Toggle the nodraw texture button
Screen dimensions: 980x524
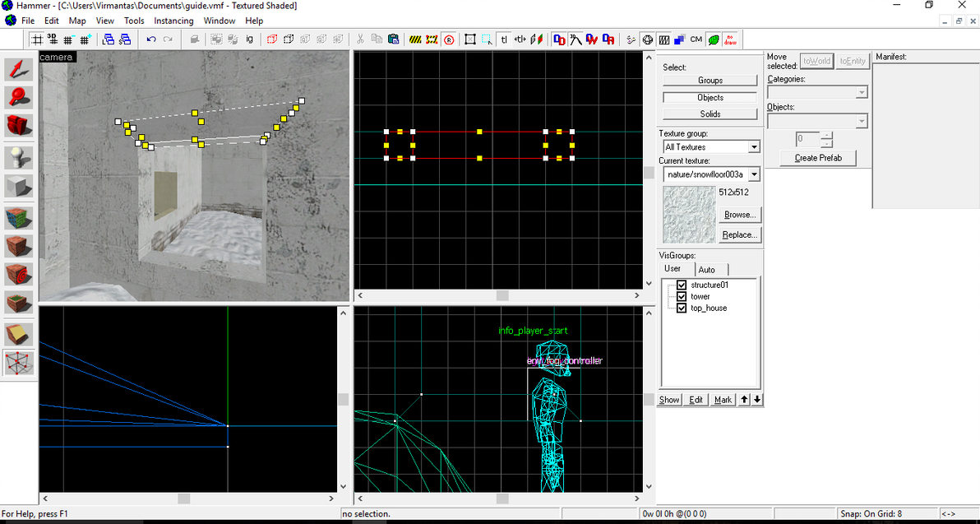730,39
